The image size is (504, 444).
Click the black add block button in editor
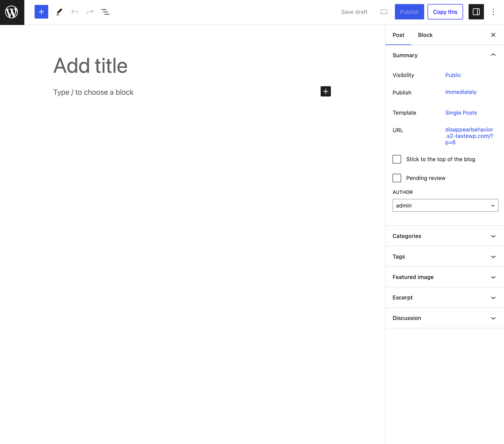[x=326, y=91]
